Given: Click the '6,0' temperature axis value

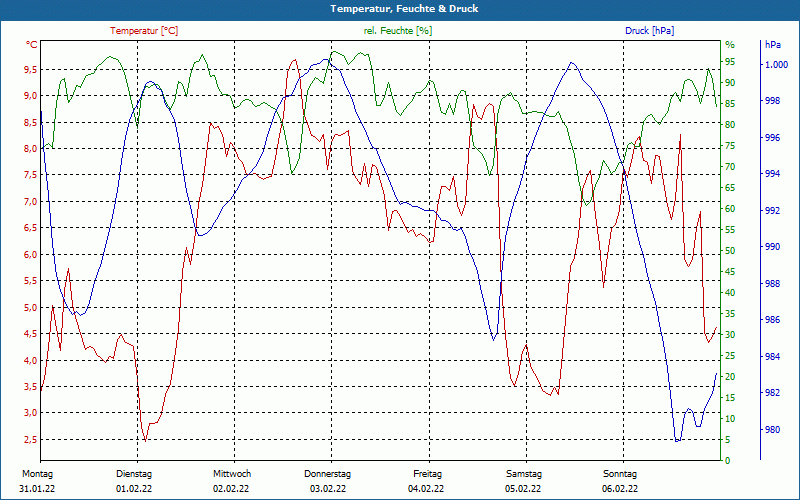Looking at the screenshot, I should 30,255.
